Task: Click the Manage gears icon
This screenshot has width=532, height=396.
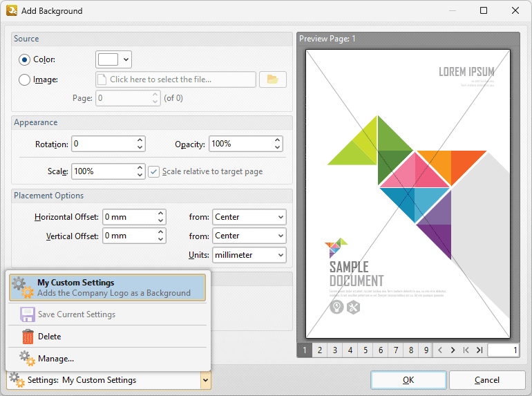Action: 27,359
